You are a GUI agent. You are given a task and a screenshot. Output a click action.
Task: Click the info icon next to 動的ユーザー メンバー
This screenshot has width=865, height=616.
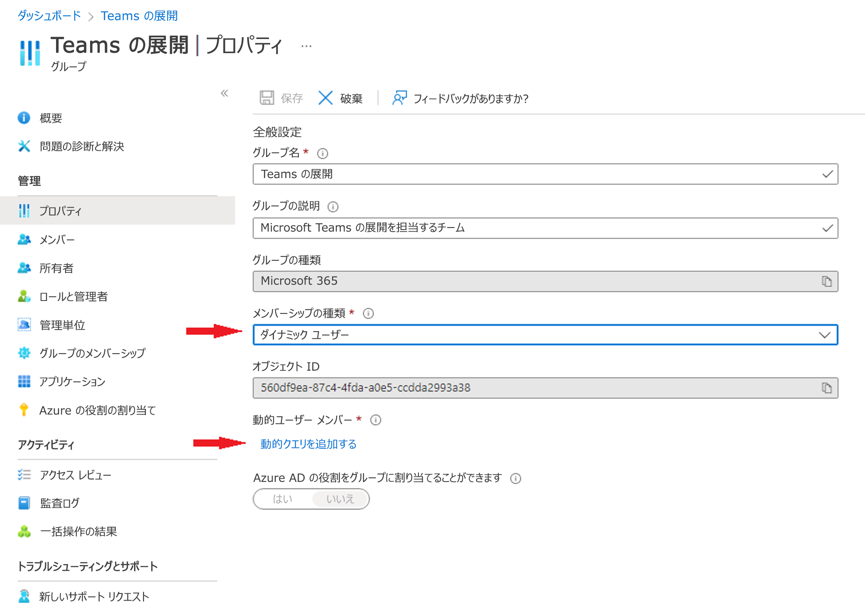(x=376, y=420)
